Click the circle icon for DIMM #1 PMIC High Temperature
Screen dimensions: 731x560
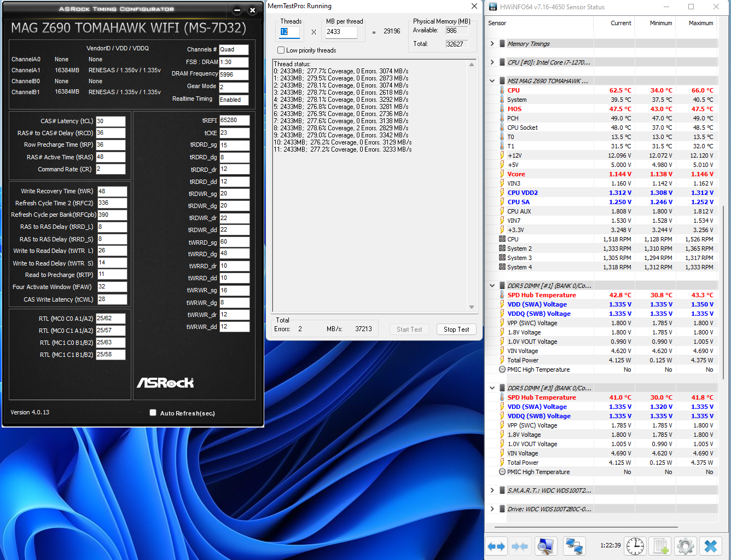point(502,370)
